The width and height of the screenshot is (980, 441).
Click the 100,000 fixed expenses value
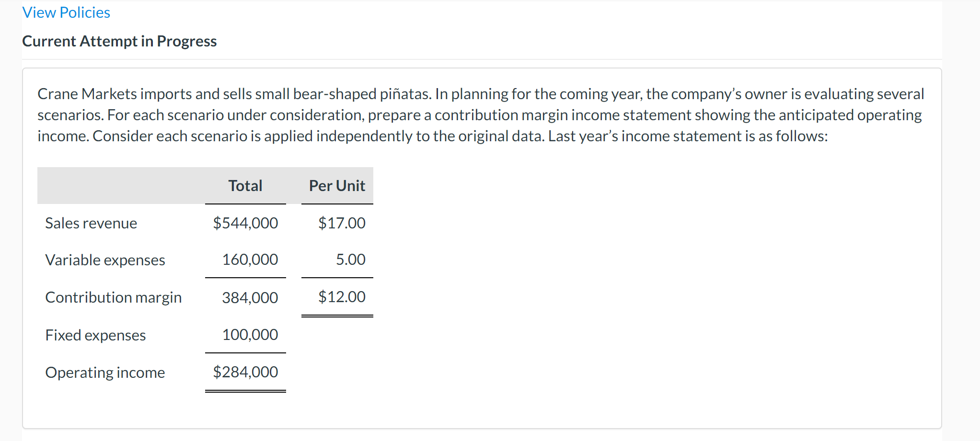tap(250, 335)
